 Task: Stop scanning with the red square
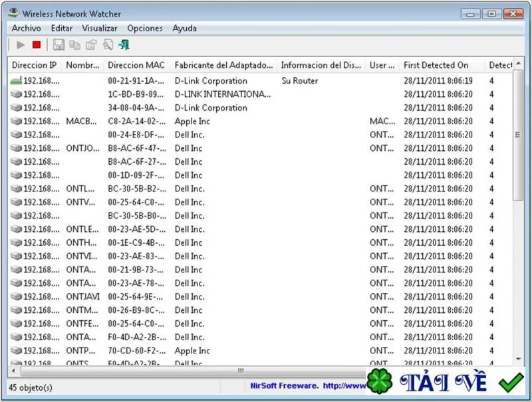pos(37,45)
